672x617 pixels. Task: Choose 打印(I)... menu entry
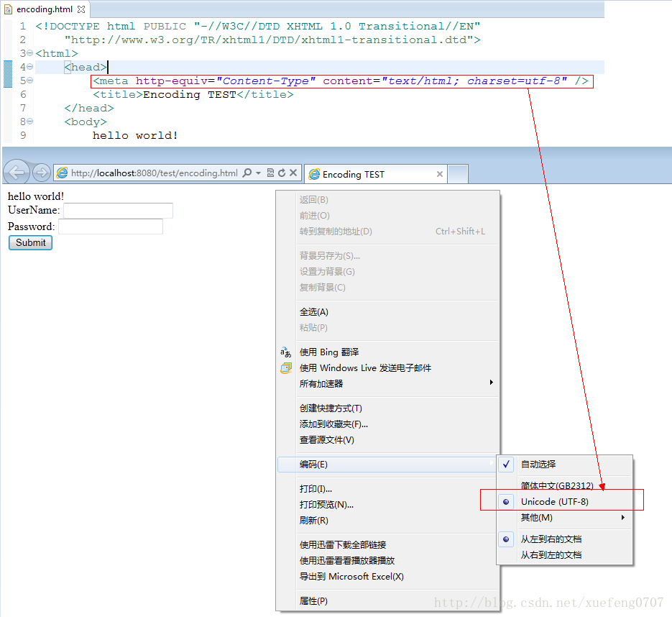(387, 489)
